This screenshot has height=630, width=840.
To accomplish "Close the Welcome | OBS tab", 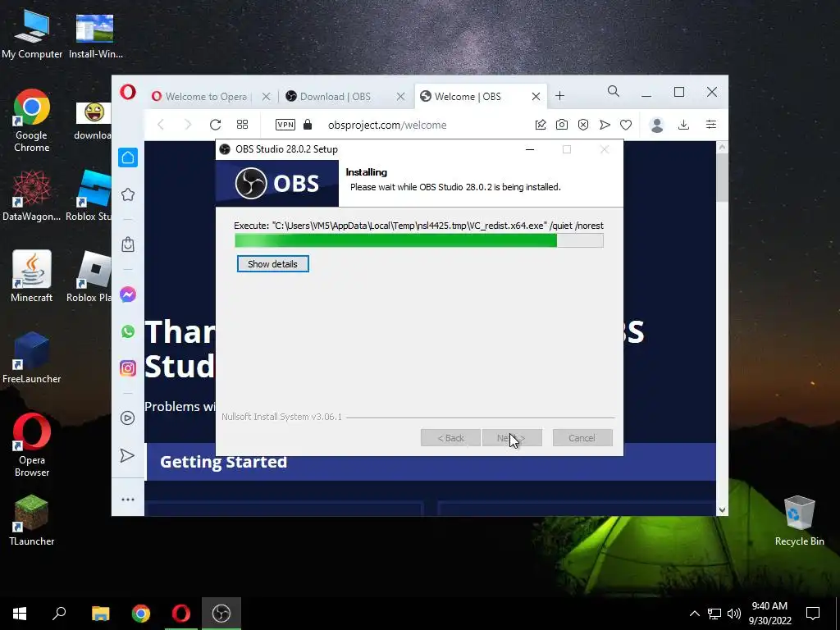I will pyautogui.click(x=536, y=97).
